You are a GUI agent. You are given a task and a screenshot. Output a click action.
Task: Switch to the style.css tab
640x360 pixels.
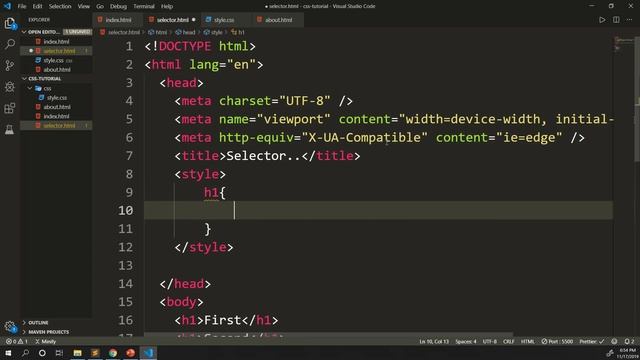click(224, 20)
